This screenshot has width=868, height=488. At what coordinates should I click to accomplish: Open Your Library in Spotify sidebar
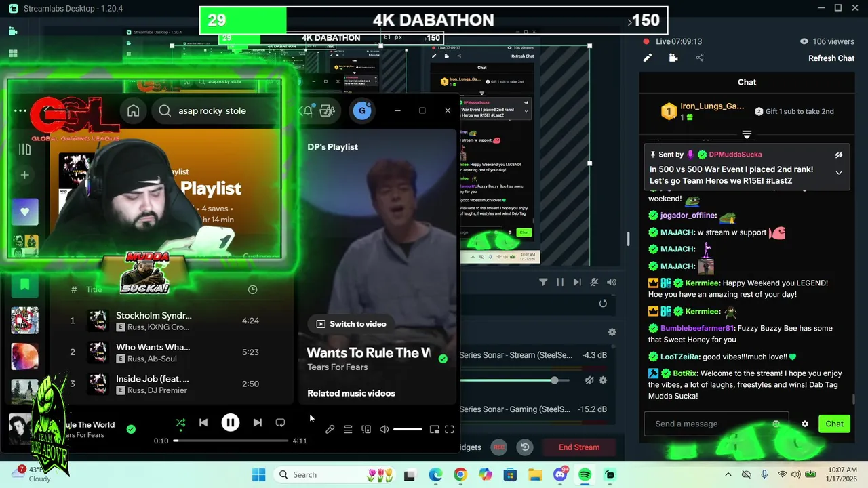coord(24,149)
